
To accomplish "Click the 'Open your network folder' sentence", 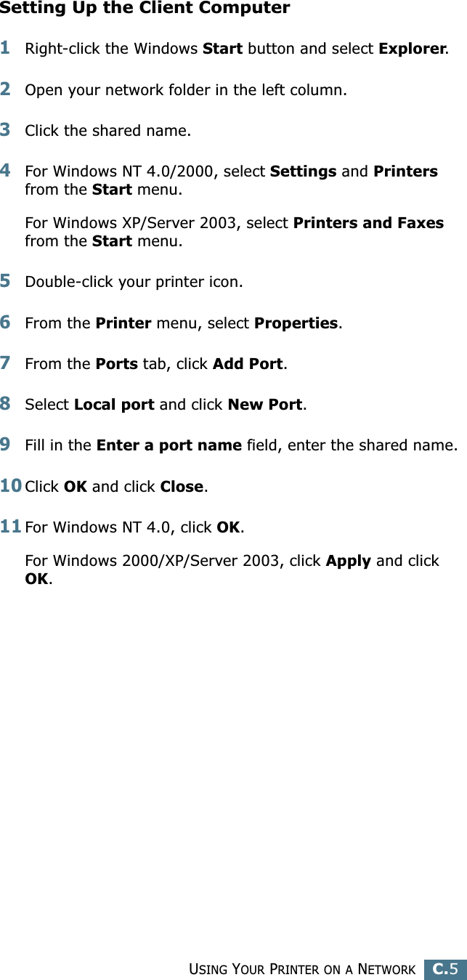I will 186,91.
